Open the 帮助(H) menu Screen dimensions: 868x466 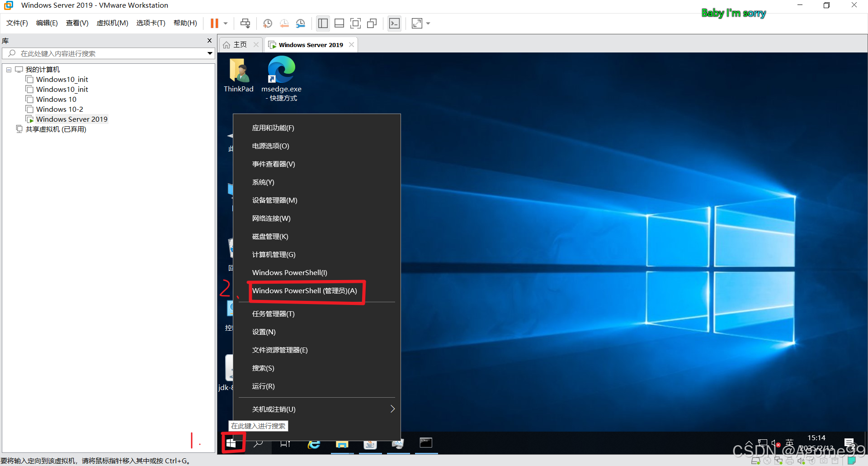pos(185,23)
